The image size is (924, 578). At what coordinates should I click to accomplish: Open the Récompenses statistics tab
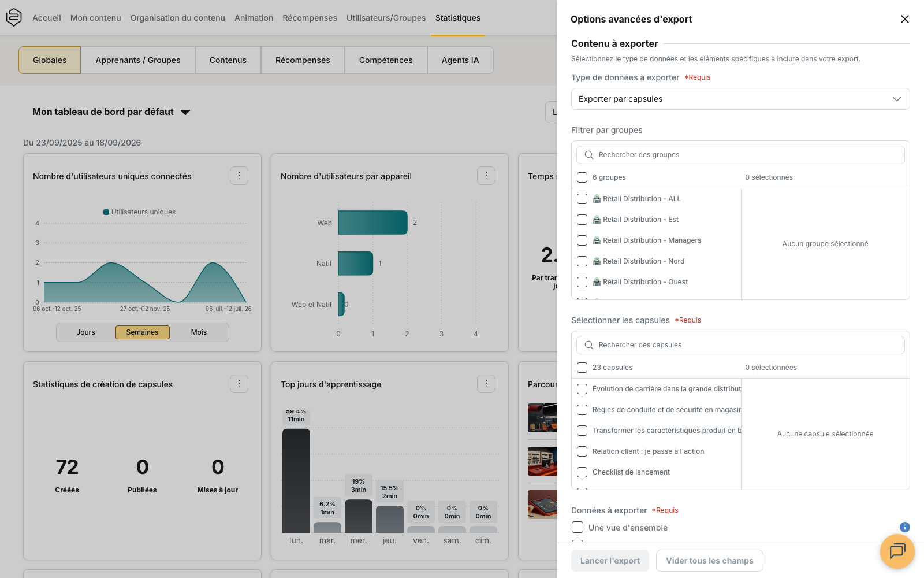point(303,60)
